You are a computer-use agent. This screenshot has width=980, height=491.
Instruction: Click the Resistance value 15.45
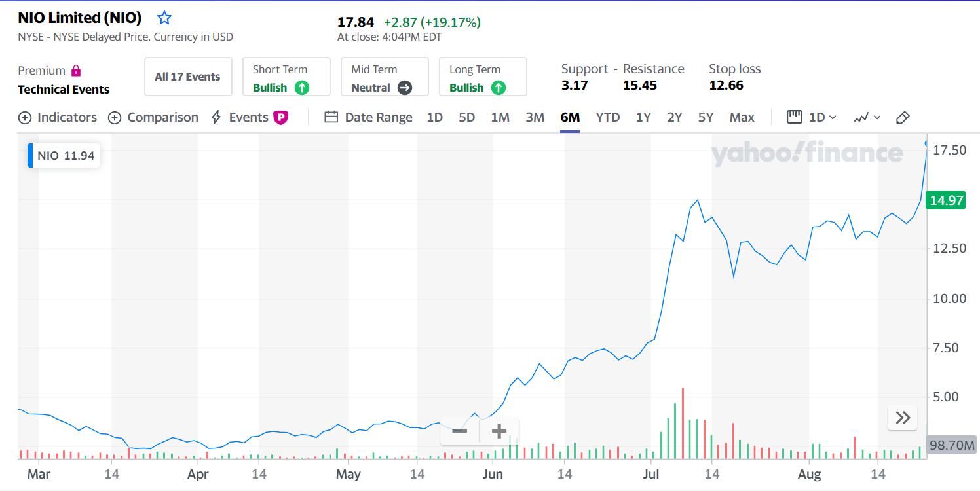coord(640,86)
